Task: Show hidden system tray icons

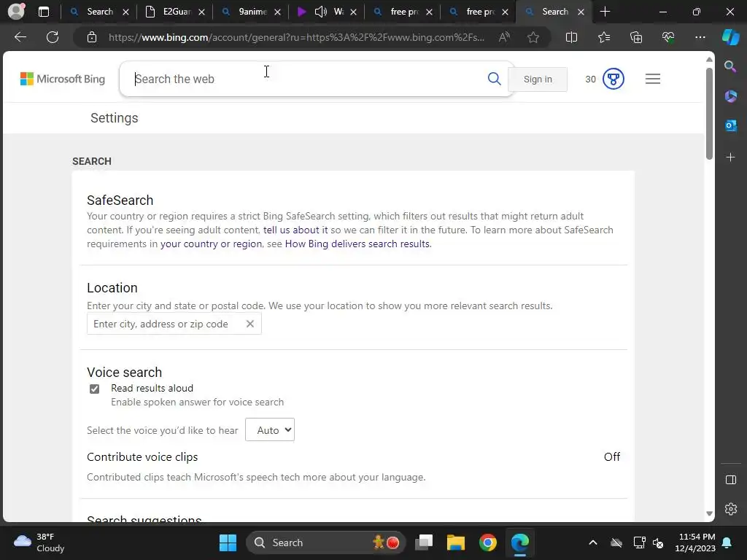Action: (x=592, y=542)
